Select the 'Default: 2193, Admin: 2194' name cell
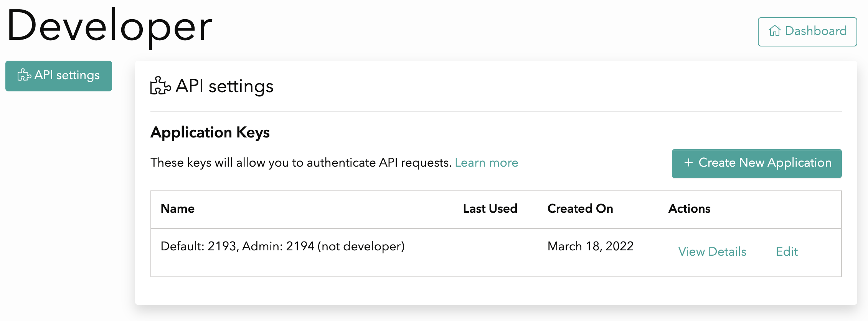The width and height of the screenshot is (868, 321). 283,246
